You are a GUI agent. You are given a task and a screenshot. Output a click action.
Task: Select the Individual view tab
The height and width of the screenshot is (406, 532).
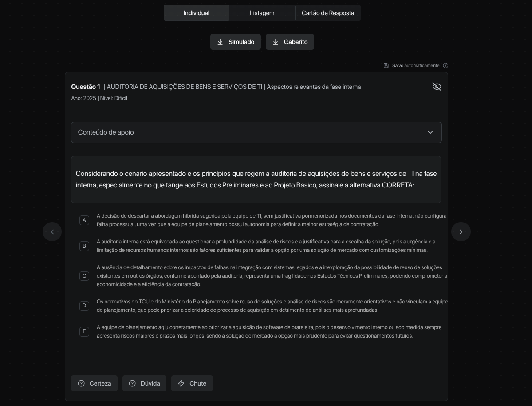[x=196, y=13]
